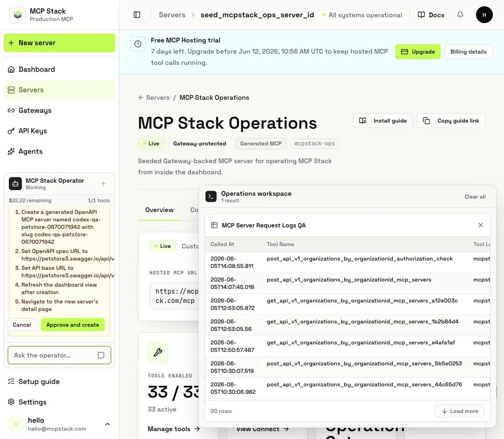Open Dashboard in the sidebar

coord(59,69)
